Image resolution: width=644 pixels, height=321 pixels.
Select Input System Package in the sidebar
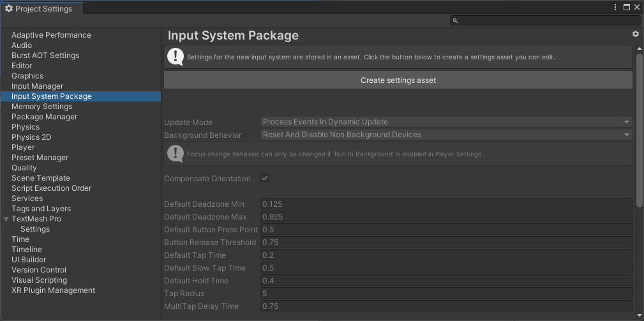coord(80,96)
